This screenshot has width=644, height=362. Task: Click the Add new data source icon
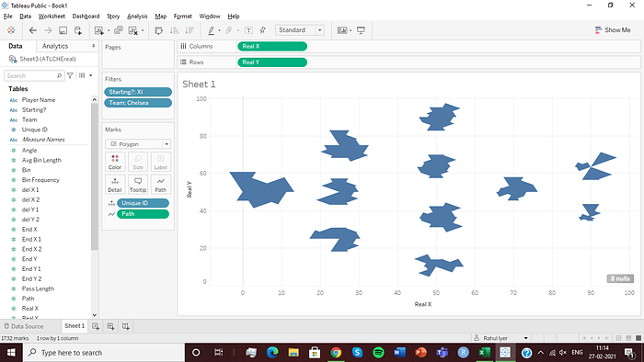click(77, 30)
